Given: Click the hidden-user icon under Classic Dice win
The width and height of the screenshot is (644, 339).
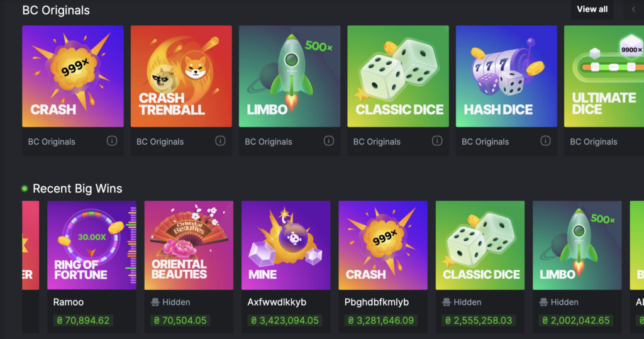Looking at the screenshot, I should tap(447, 302).
